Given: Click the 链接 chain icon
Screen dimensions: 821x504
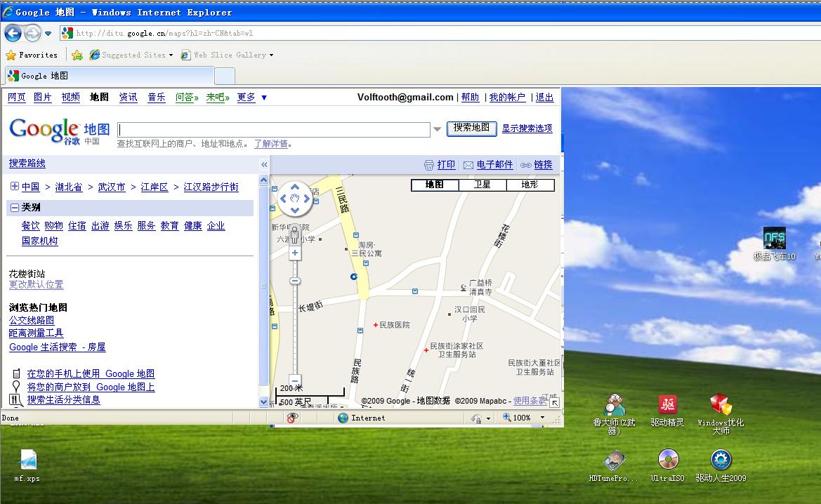Looking at the screenshot, I should [x=526, y=165].
